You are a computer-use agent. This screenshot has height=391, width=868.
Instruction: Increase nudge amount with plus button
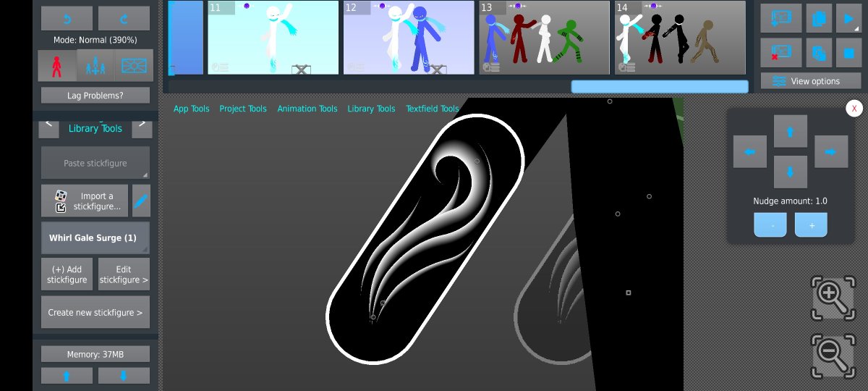(x=811, y=225)
